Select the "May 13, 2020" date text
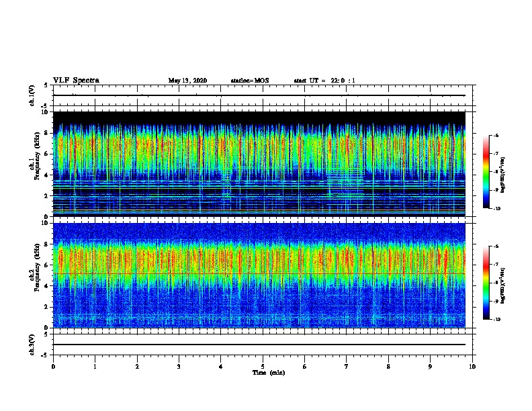Image resolution: width=532 pixels, height=411 pixels. (x=187, y=81)
